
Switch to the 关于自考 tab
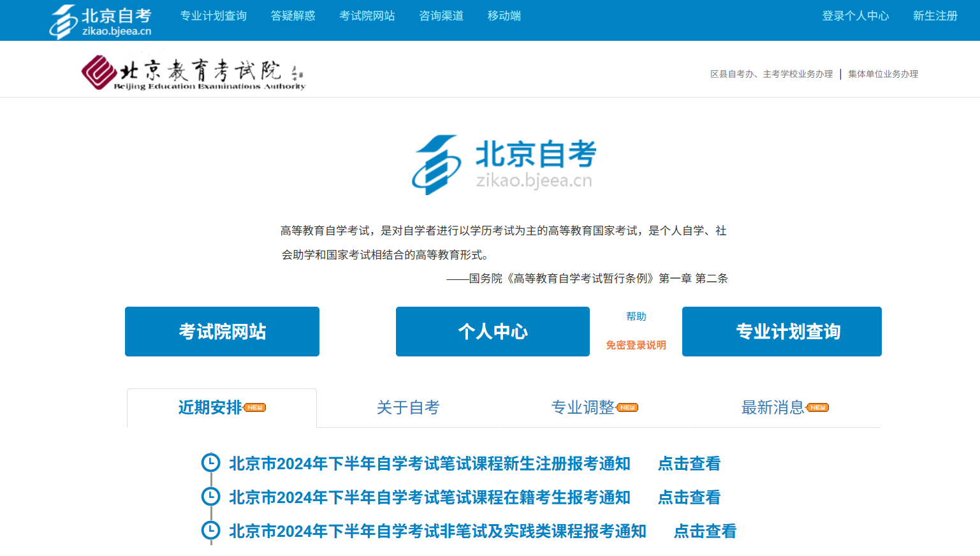point(408,407)
